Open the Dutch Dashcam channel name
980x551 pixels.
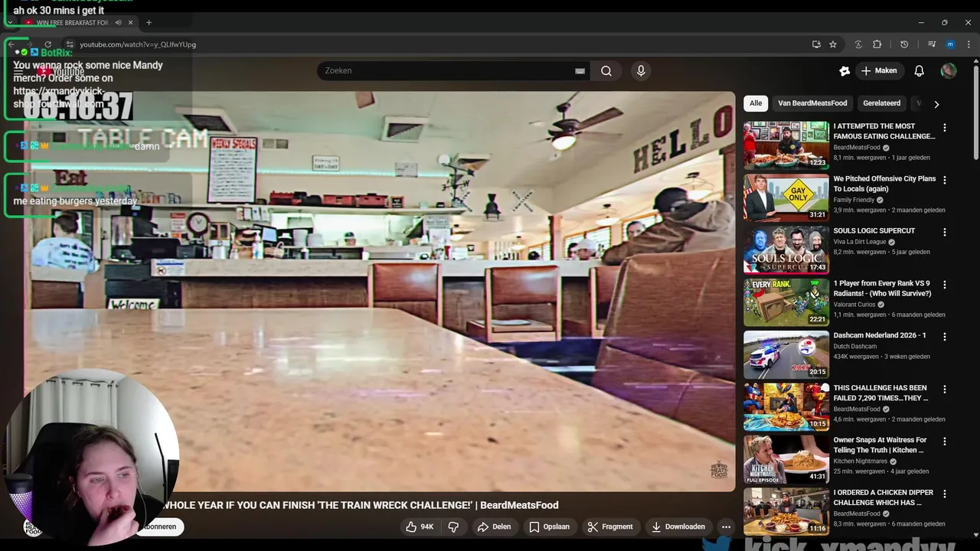coord(855,346)
